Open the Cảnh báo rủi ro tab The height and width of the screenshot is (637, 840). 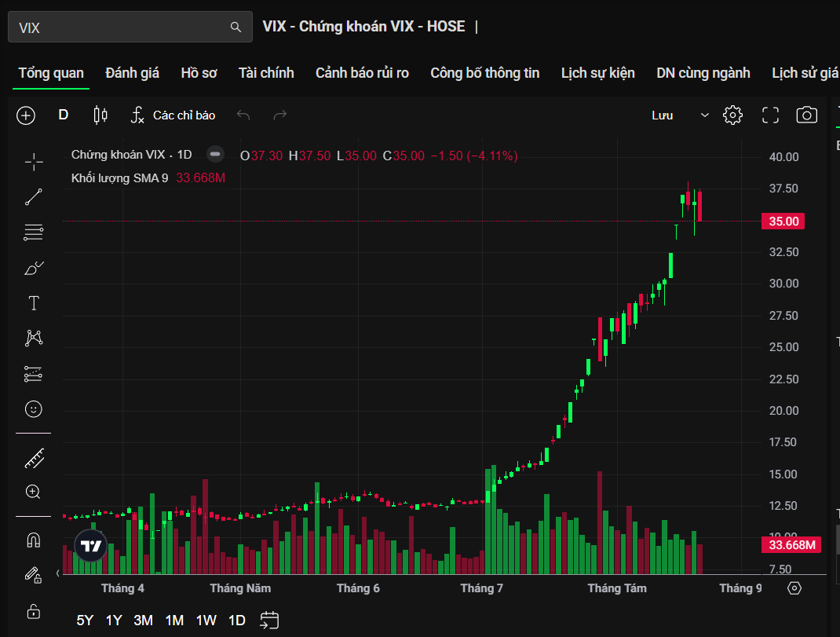(362, 73)
